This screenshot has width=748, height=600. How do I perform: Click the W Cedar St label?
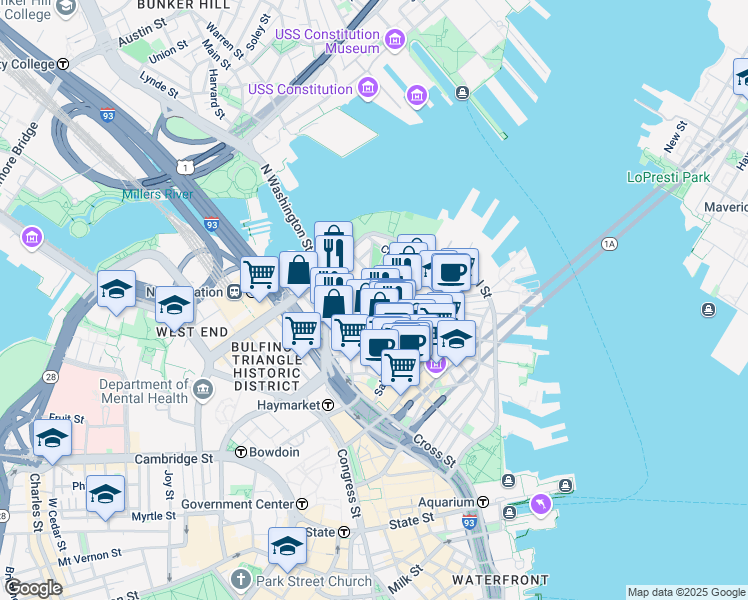click(57, 525)
